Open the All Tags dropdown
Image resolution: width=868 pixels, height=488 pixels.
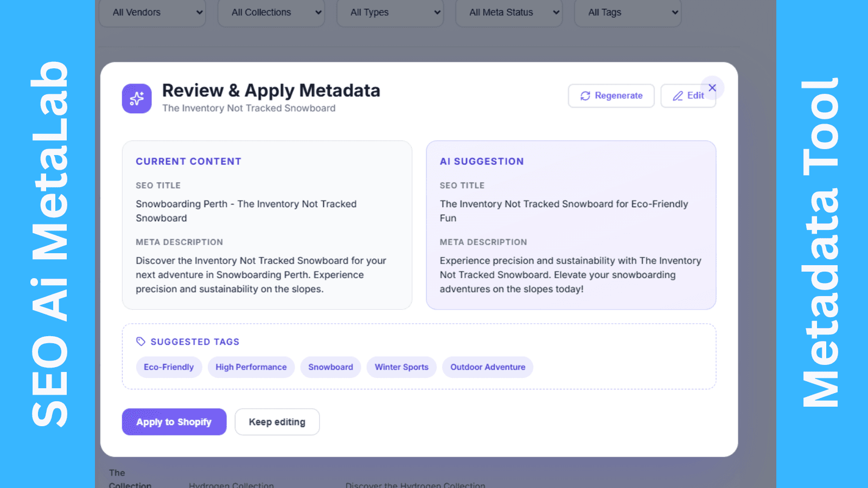(x=627, y=12)
